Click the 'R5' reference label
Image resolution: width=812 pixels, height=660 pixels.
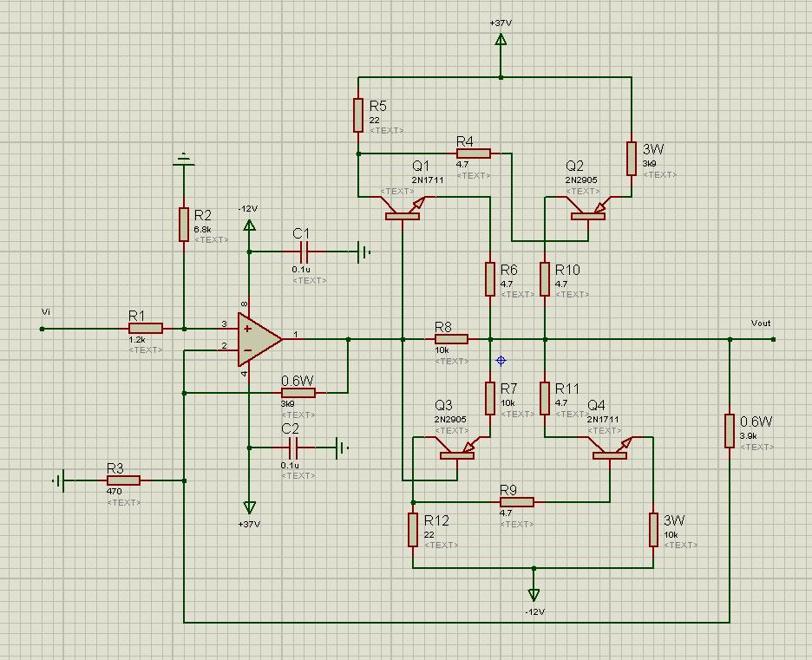pyautogui.click(x=378, y=106)
